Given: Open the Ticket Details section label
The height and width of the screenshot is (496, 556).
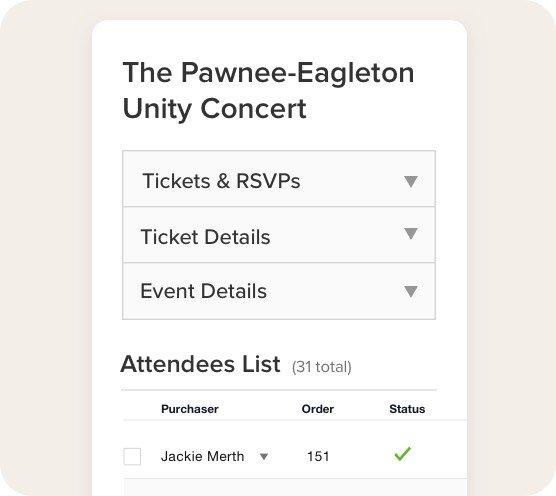Looking at the screenshot, I should 205,237.
